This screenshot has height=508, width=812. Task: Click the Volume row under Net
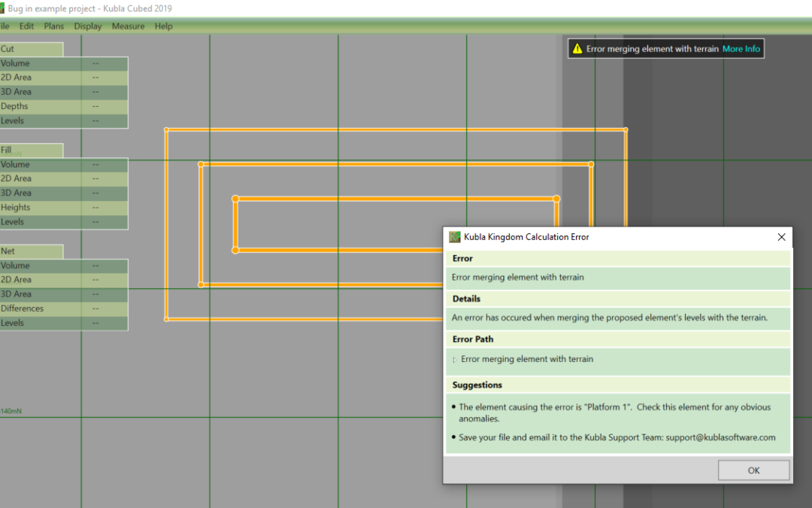tap(64, 266)
